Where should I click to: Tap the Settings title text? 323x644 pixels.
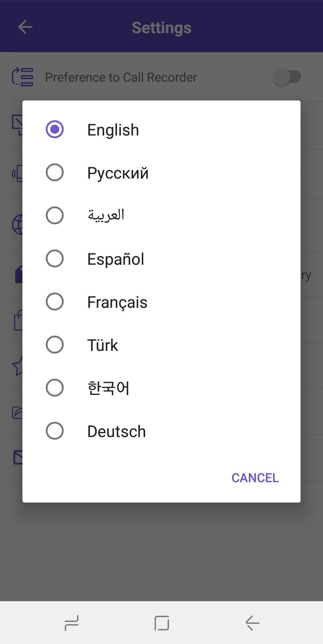click(161, 28)
